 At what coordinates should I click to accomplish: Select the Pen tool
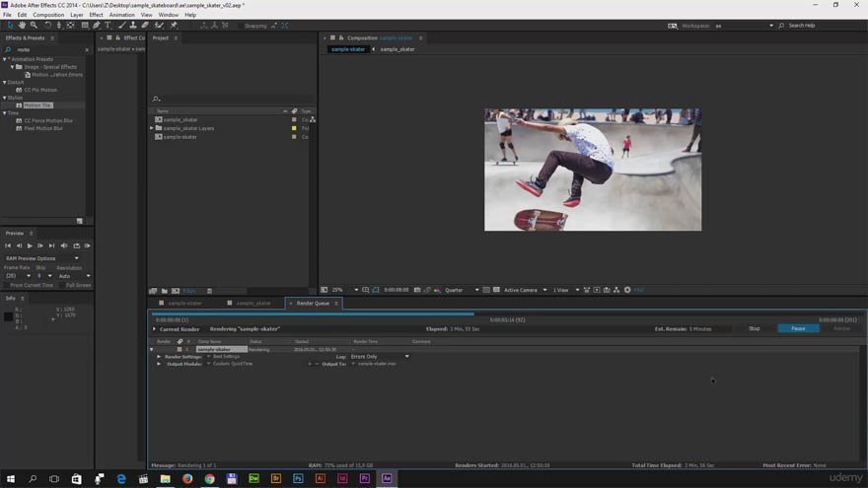(97, 26)
